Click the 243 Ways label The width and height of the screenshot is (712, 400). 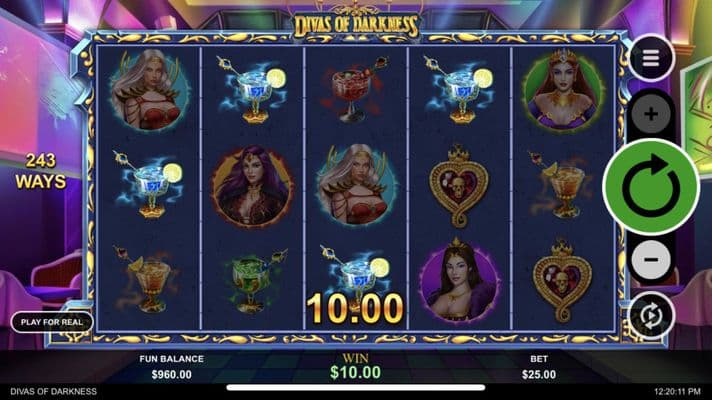(x=41, y=171)
